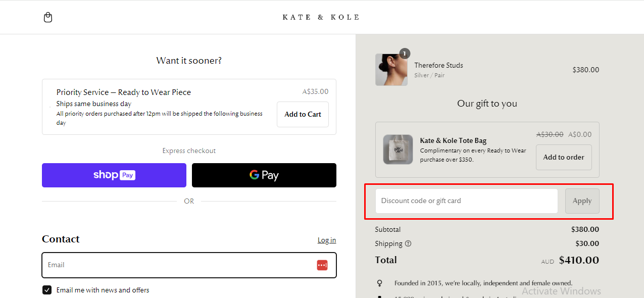
Task: Pay with Google Pay
Action: pyautogui.click(x=264, y=175)
